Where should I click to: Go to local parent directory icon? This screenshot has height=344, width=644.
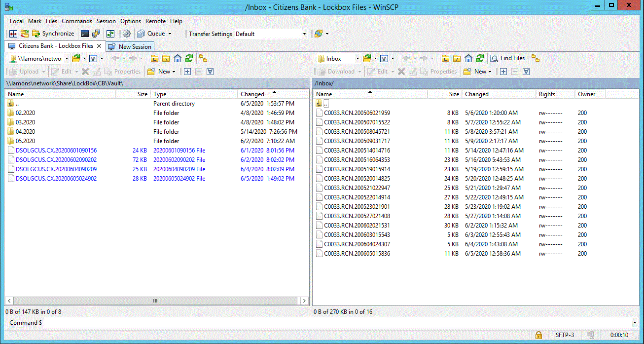click(x=154, y=58)
